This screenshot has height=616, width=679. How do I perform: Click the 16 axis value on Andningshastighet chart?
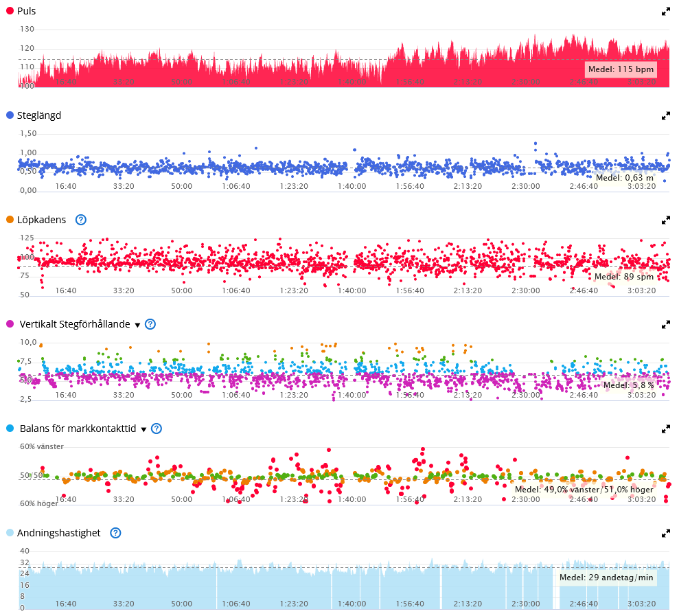click(x=25, y=585)
